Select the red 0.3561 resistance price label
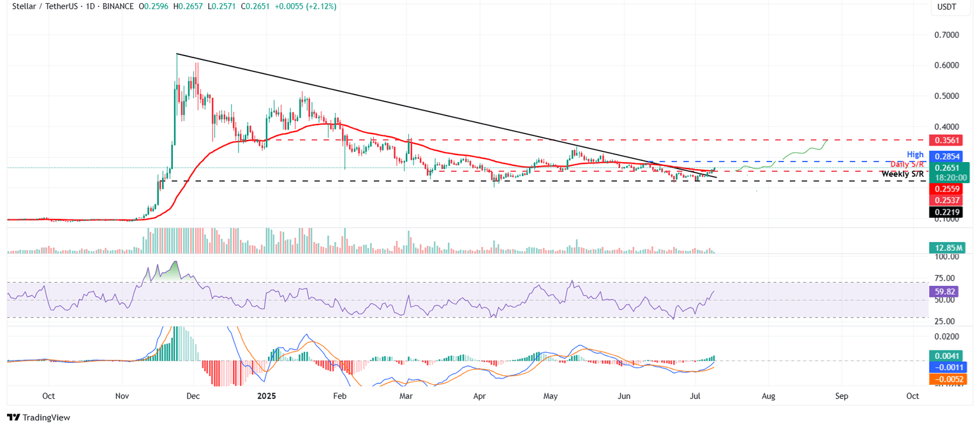 945,140
